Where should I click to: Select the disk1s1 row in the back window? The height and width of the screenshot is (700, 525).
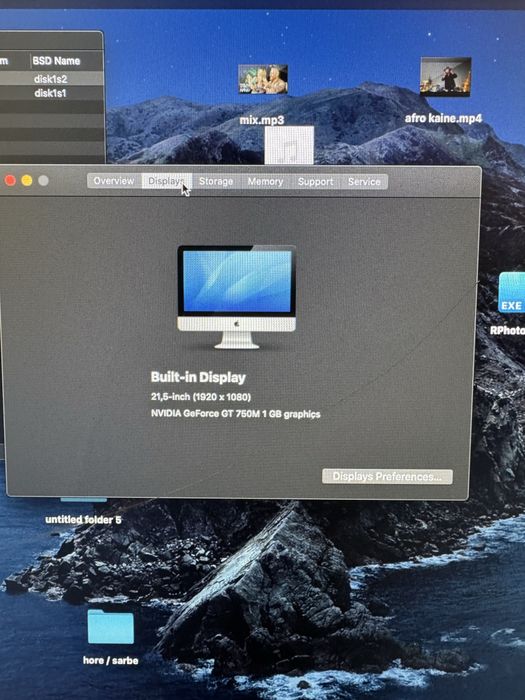click(51, 93)
